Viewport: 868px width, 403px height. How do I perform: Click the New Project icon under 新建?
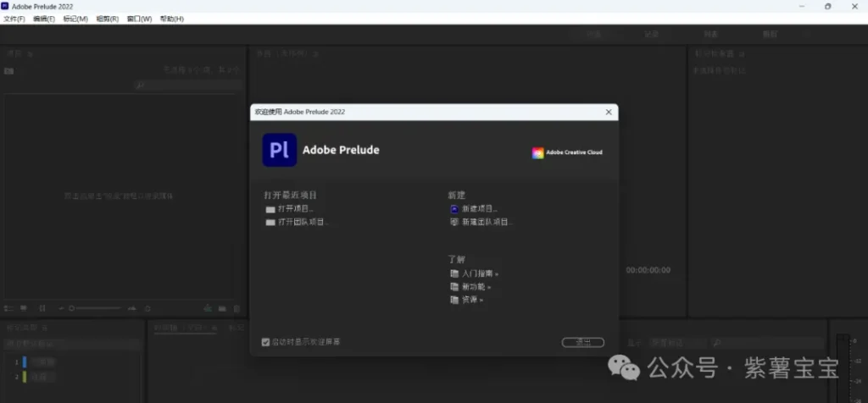click(454, 208)
